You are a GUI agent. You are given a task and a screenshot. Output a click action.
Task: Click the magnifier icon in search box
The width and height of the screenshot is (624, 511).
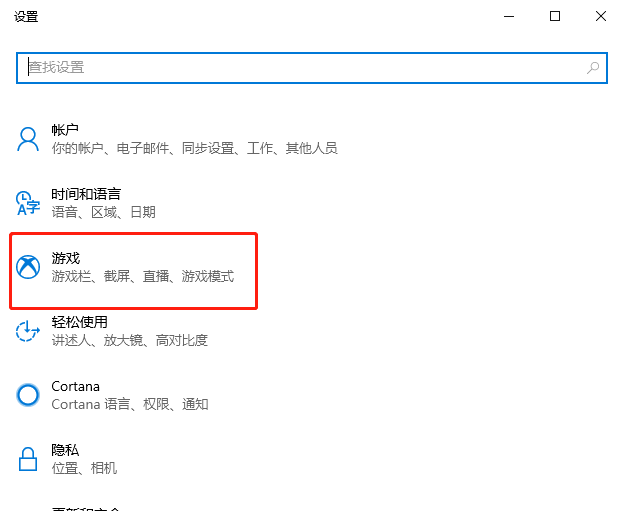[593, 68]
